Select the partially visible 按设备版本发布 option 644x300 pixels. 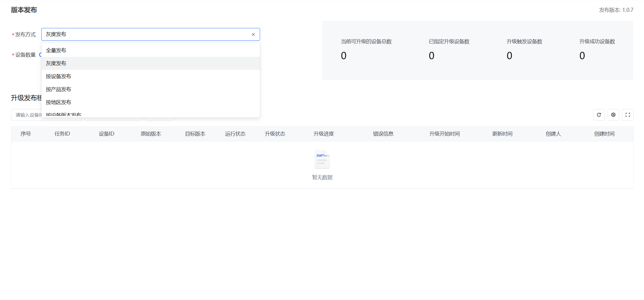click(64, 115)
